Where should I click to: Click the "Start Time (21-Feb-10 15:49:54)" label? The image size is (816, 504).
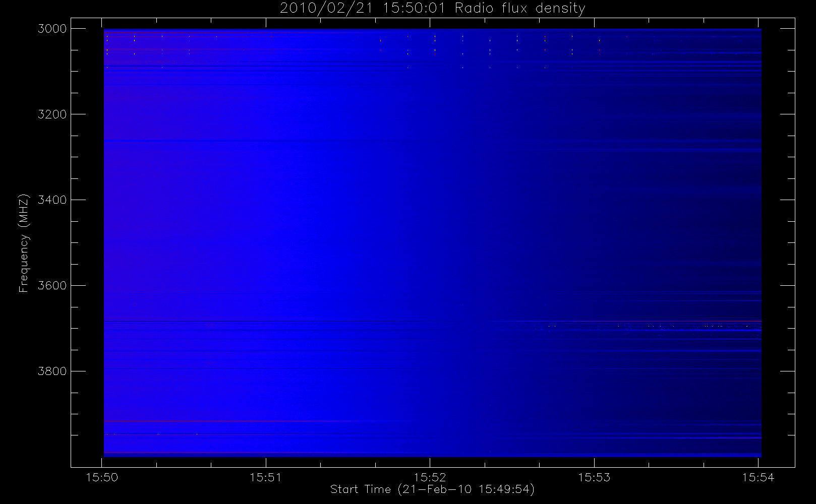point(432,489)
